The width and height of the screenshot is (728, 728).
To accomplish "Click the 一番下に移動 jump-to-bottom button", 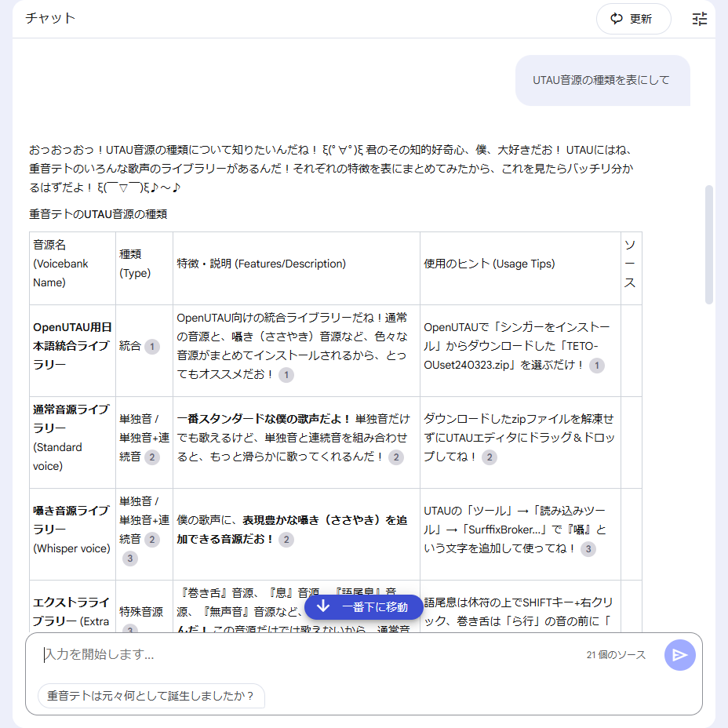I will (363, 607).
